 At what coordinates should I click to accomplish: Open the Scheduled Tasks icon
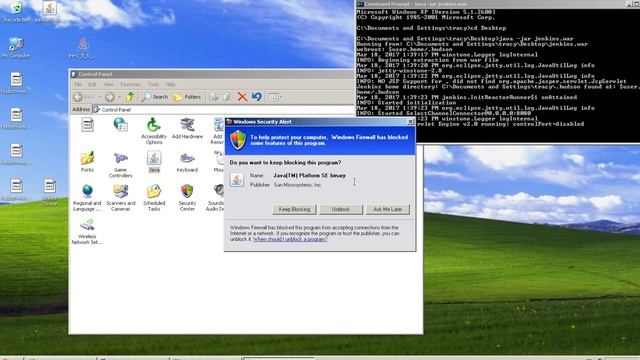click(x=154, y=198)
